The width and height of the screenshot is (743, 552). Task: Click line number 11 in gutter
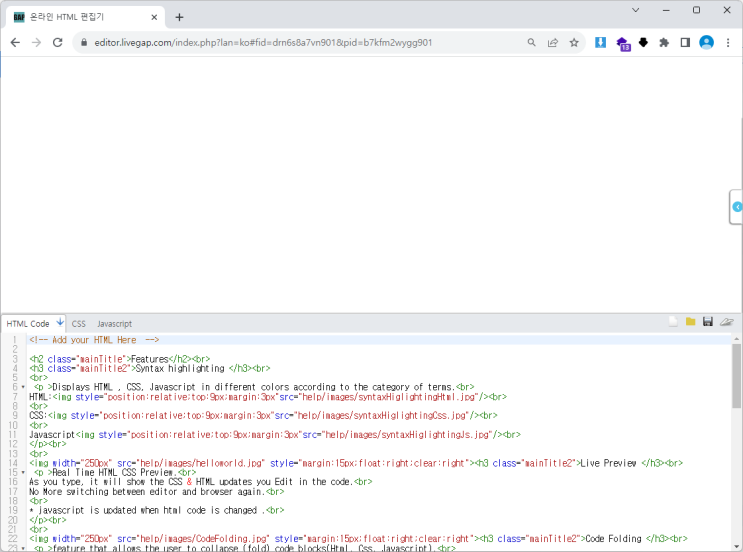(13, 434)
